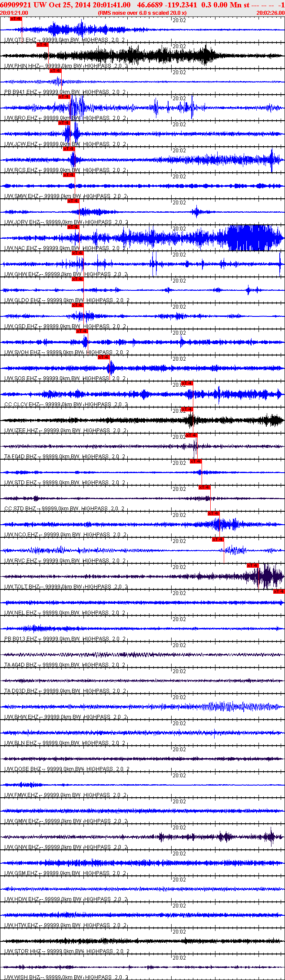The image size is (285, 980).
Task: Click the red pick marker on UW.GLDO trace
Action: click(77, 279)
